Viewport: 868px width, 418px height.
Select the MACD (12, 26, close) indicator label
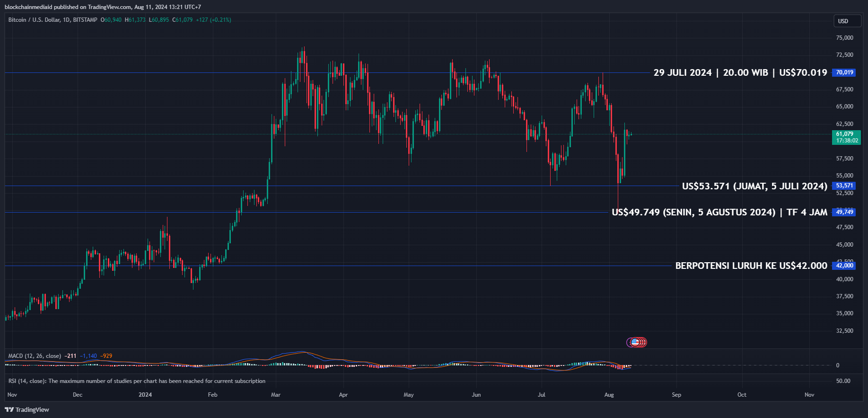35,356
